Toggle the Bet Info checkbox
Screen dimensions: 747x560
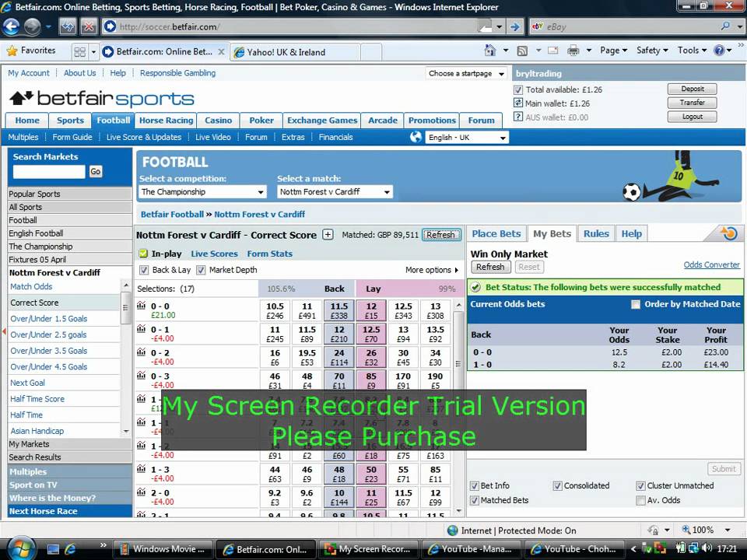click(474, 485)
